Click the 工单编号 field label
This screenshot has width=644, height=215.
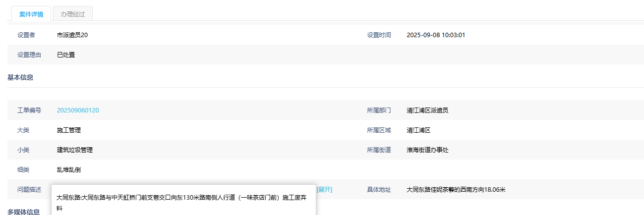29,110
